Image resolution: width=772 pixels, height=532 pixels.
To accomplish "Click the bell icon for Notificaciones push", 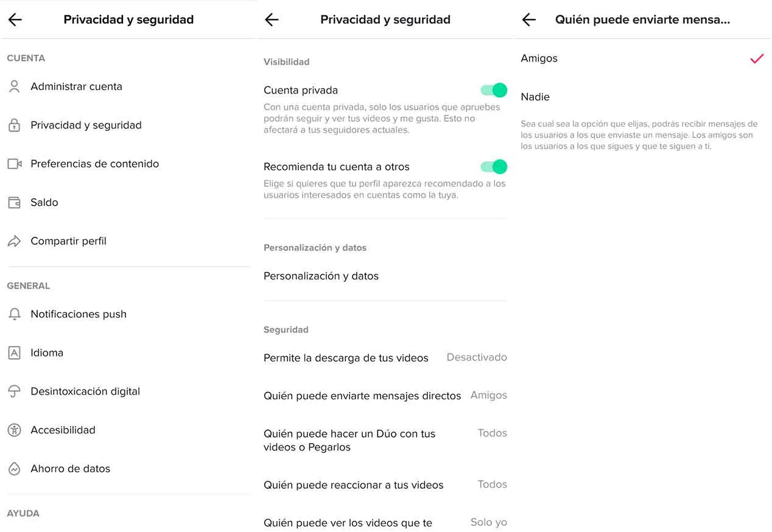I will 14,314.
